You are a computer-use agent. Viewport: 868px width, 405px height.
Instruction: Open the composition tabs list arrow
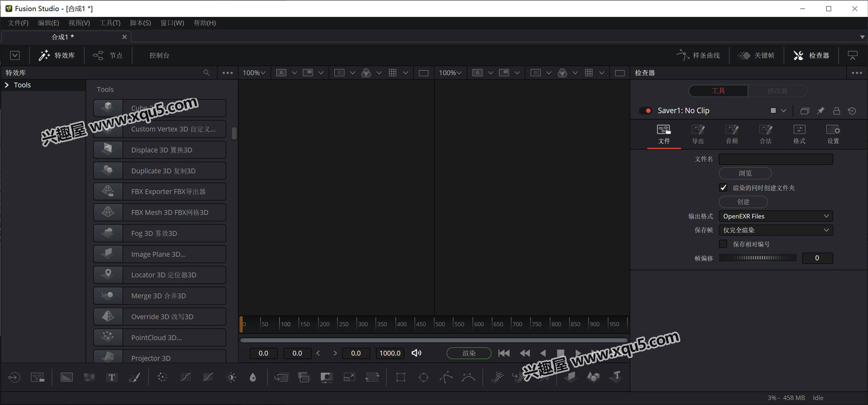[x=862, y=37]
